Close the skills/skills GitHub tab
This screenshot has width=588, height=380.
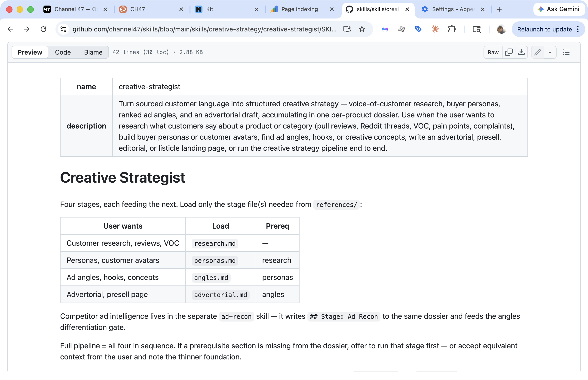click(x=407, y=9)
